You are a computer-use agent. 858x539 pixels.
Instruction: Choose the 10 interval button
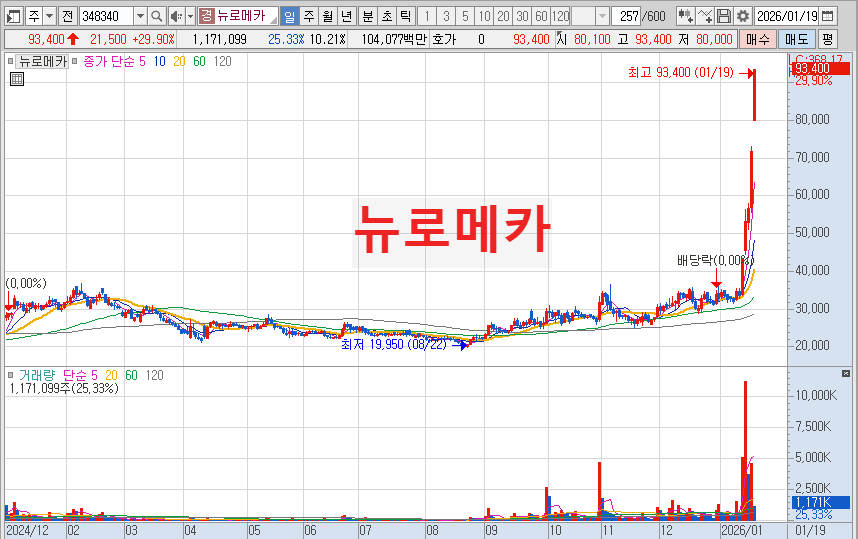coord(484,16)
